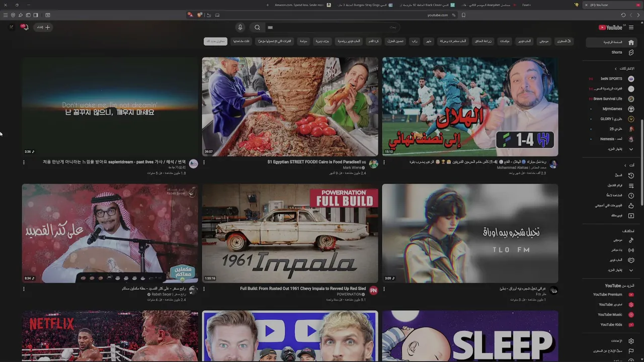This screenshot has width=644, height=362.
Task: Open a new browser tab with plus
Action: click(x=267, y=5)
